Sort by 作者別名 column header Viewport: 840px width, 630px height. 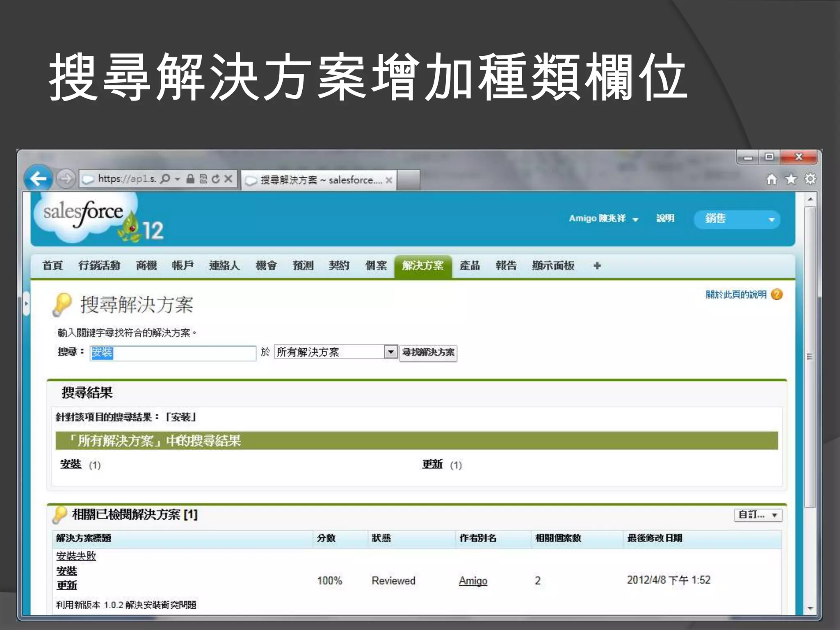pos(478,538)
